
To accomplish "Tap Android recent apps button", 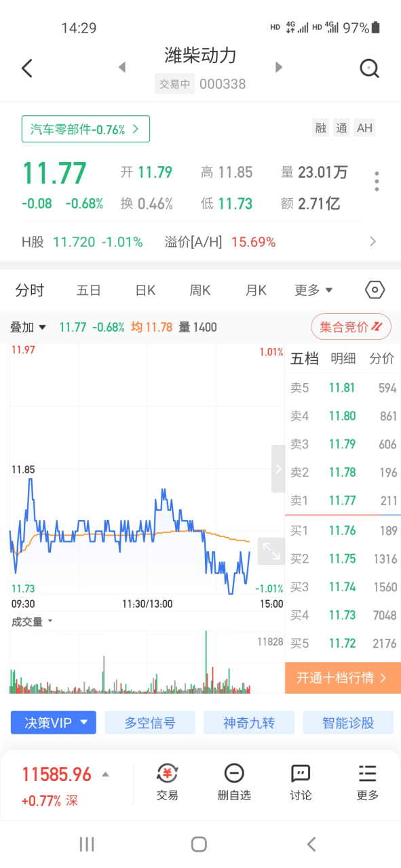I will [87, 844].
